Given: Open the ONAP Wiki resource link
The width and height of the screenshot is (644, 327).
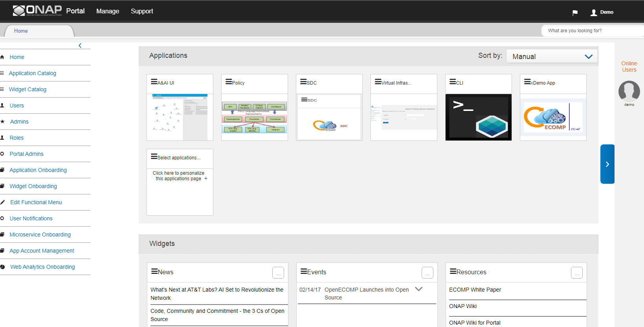Looking at the screenshot, I should click(463, 306).
